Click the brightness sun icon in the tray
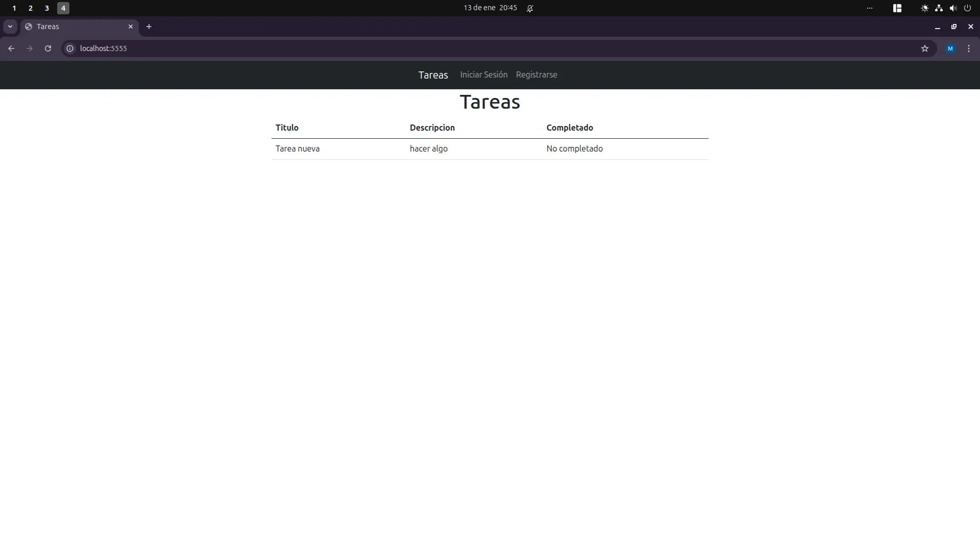This screenshot has width=980, height=551. (x=924, y=8)
